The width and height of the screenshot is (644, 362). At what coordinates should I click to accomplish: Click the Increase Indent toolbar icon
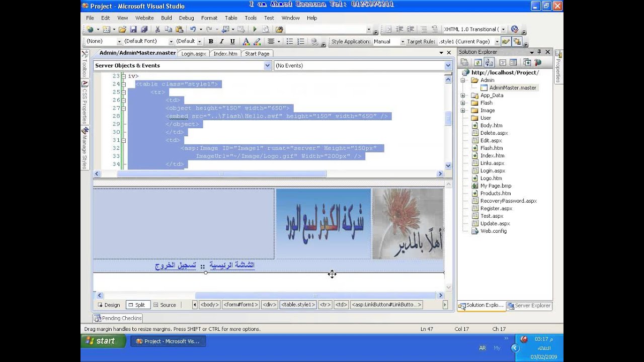click(411, 29)
